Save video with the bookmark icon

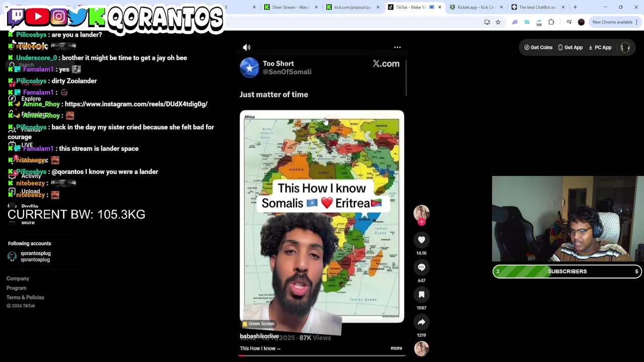422,295
